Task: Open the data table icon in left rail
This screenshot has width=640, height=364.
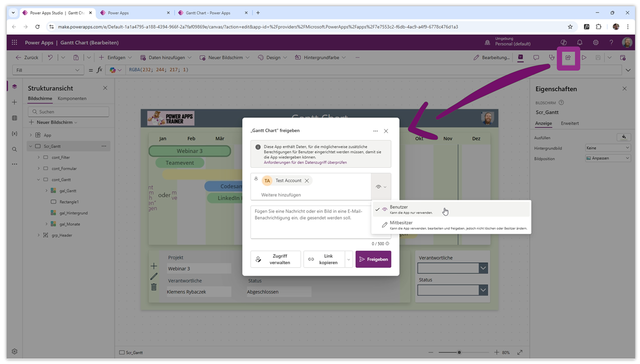Action: point(14,118)
